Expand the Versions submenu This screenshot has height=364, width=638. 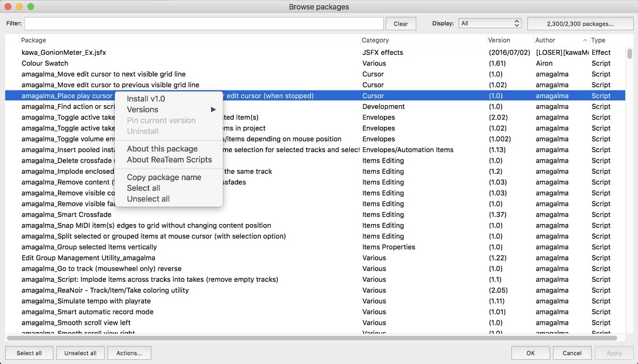[x=142, y=109]
